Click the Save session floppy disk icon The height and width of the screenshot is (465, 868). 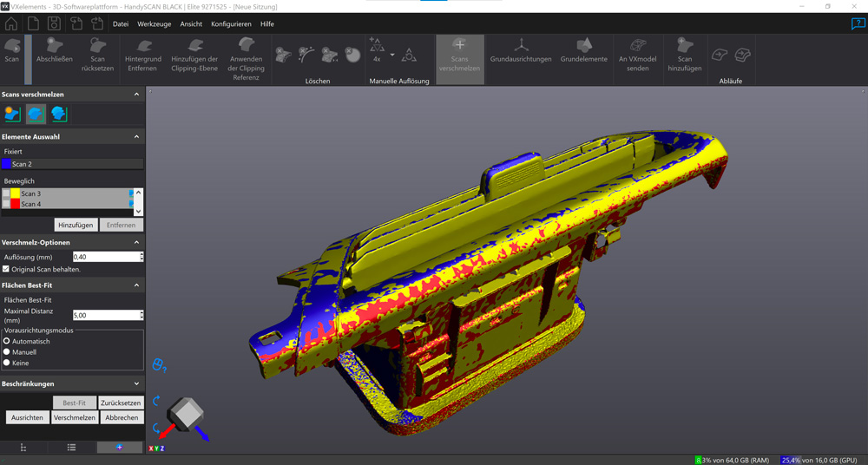[x=54, y=23]
